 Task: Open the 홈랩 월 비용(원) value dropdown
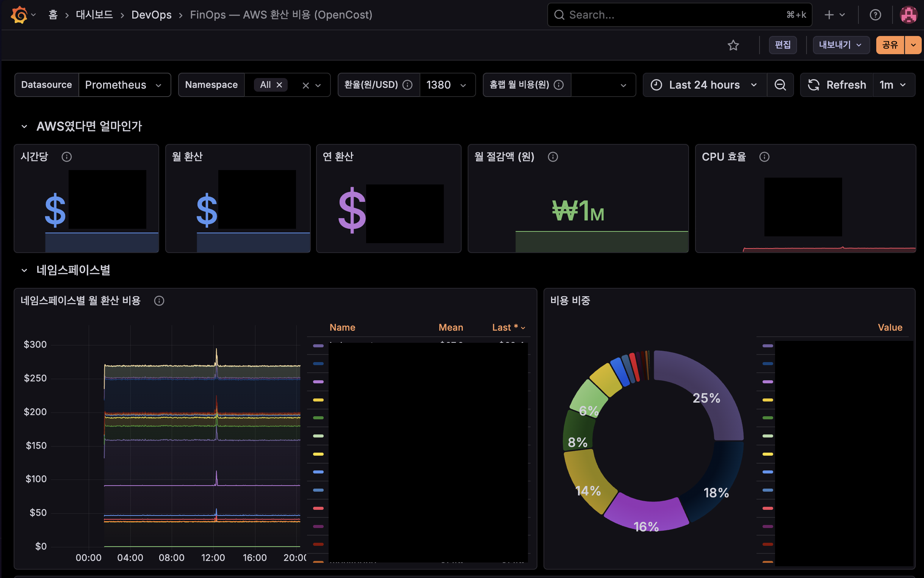(x=603, y=85)
